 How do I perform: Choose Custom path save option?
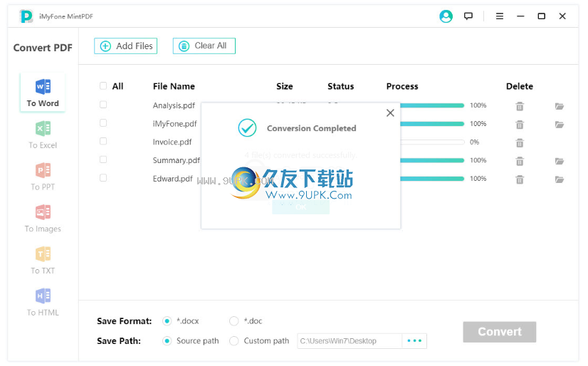(x=234, y=341)
